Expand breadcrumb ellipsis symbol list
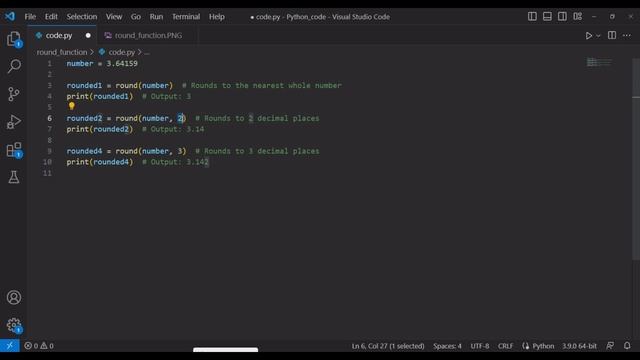The height and width of the screenshot is (360, 640). coord(147,52)
